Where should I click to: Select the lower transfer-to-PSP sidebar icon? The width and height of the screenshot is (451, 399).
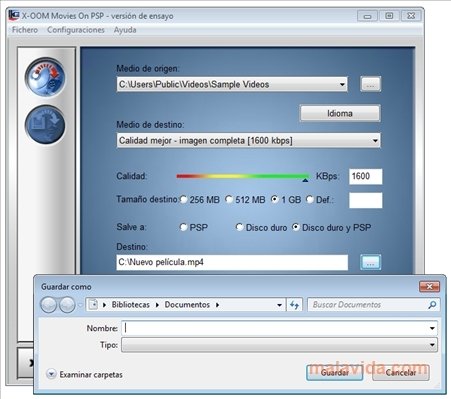[x=45, y=125]
